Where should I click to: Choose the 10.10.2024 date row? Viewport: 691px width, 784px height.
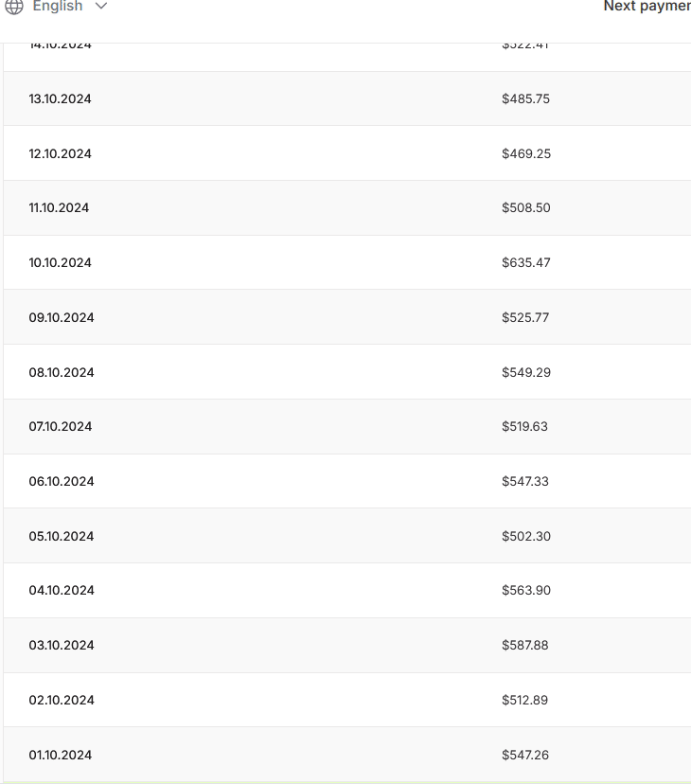pos(61,263)
